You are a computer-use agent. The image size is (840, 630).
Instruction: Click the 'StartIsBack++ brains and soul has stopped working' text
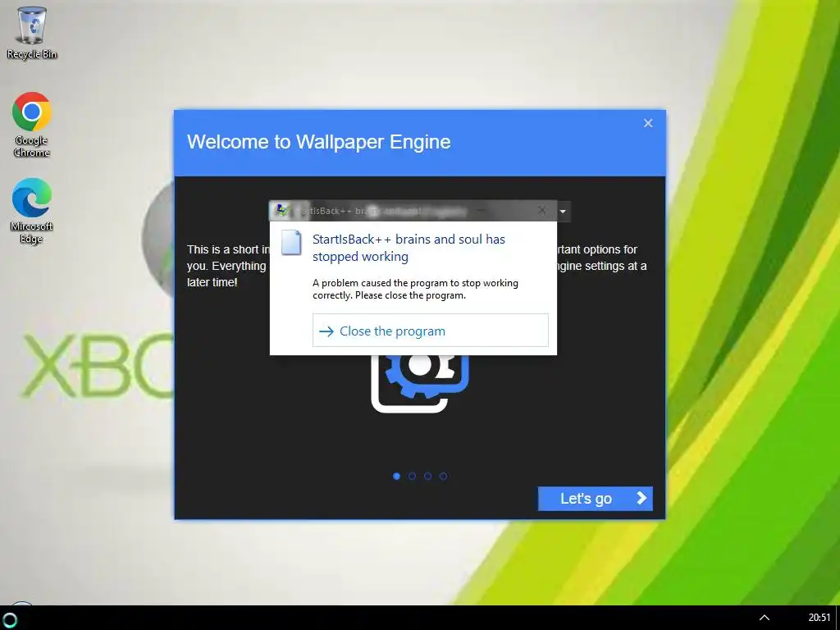tap(409, 248)
